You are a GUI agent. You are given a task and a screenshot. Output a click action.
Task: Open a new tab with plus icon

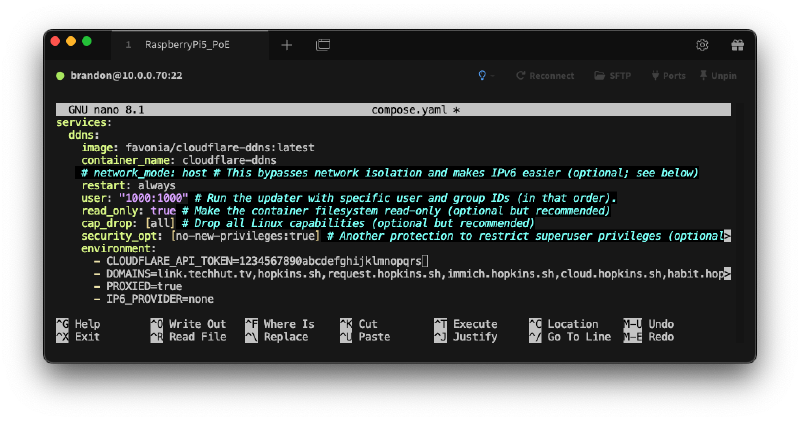pyautogui.click(x=287, y=45)
